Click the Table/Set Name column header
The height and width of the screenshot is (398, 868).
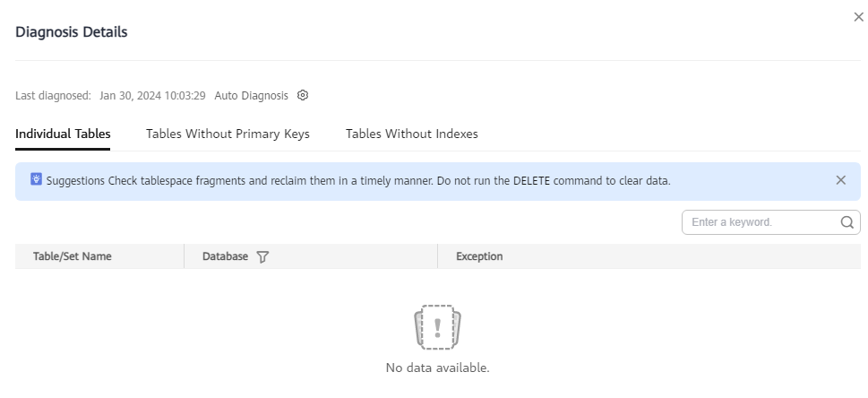click(72, 256)
